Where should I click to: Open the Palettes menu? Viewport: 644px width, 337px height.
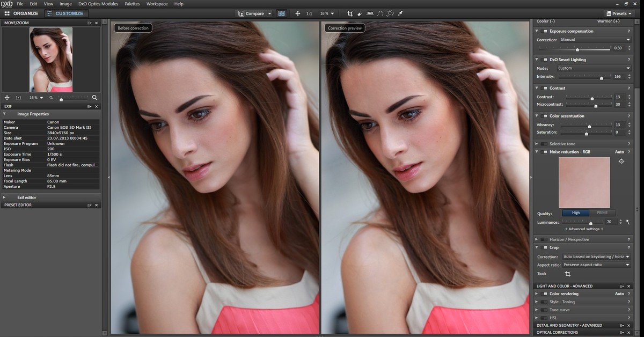(x=132, y=4)
